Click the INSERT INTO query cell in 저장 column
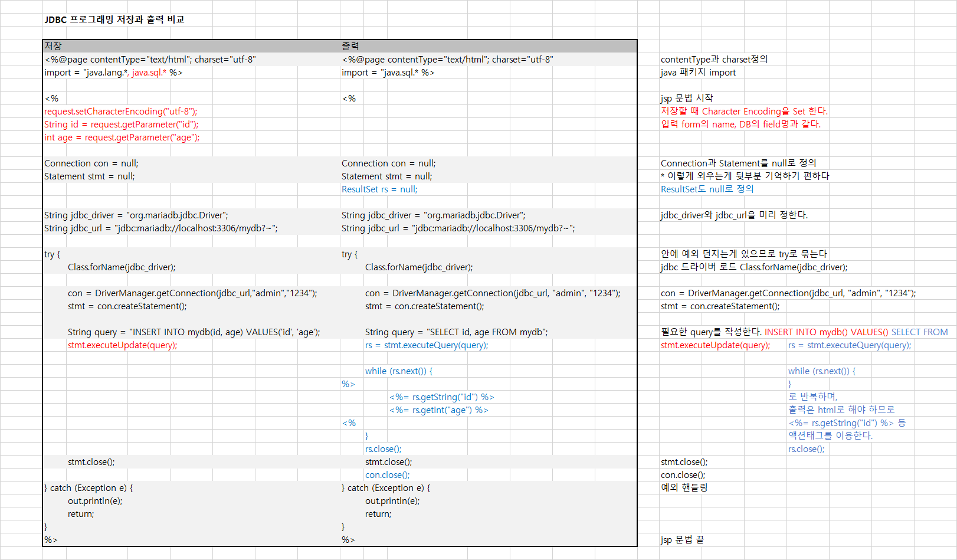 [x=194, y=332]
